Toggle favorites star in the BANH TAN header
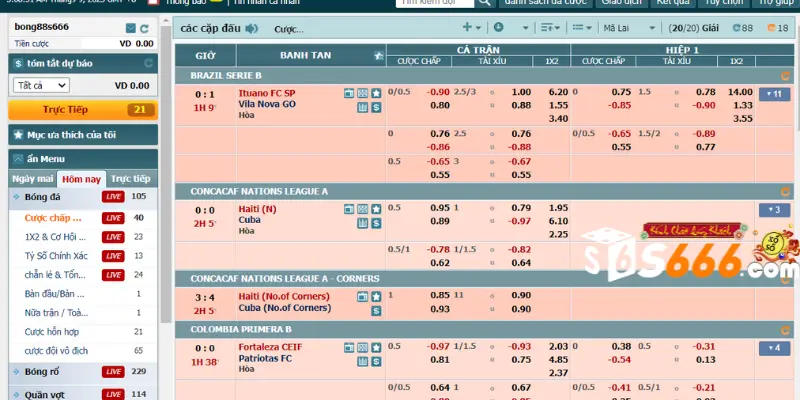The image size is (800, 400). point(377,55)
